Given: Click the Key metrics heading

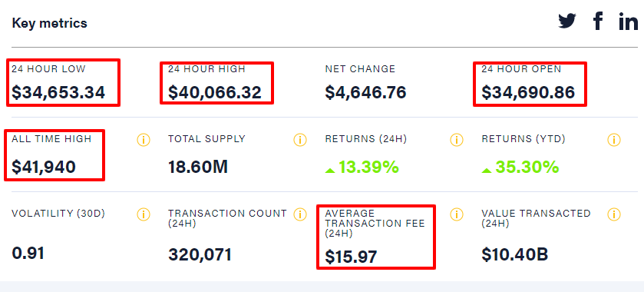Looking at the screenshot, I should pos(49,23).
